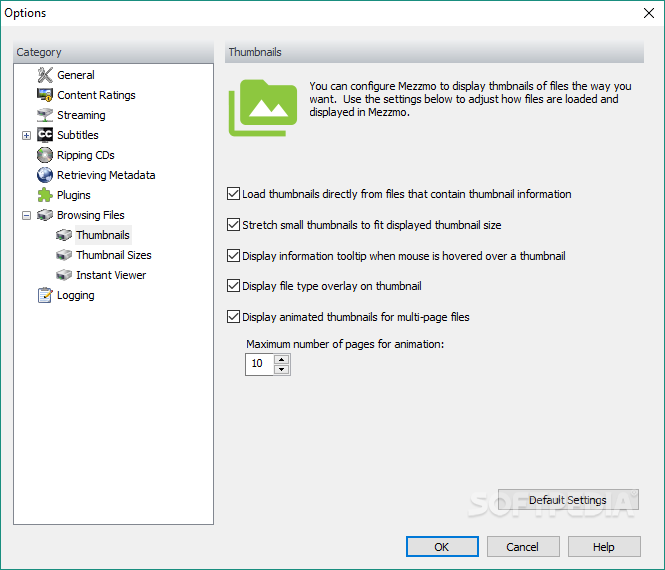Image resolution: width=665 pixels, height=570 pixels.
Task: Increase maximum pages for animation
Action: [282, 360]
